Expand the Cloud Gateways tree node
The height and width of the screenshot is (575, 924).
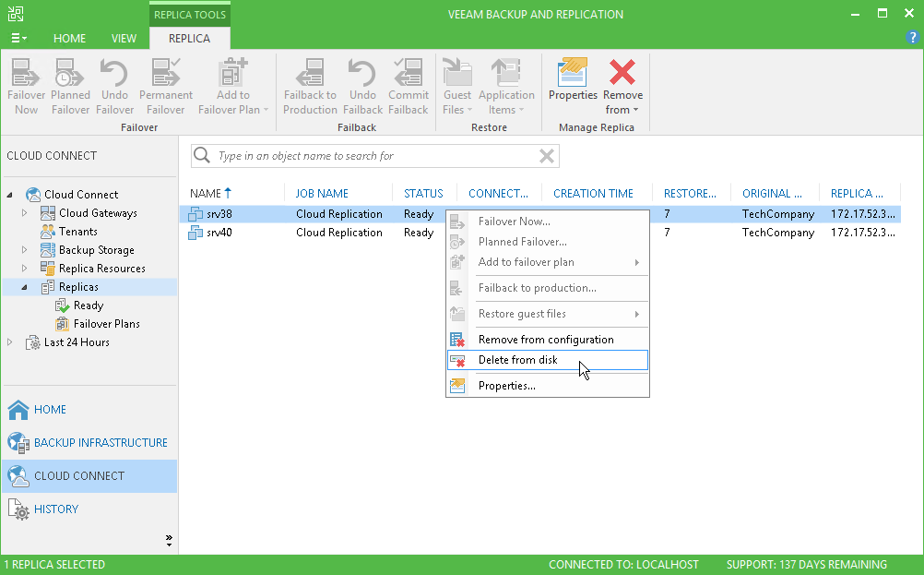click(24, 213)
